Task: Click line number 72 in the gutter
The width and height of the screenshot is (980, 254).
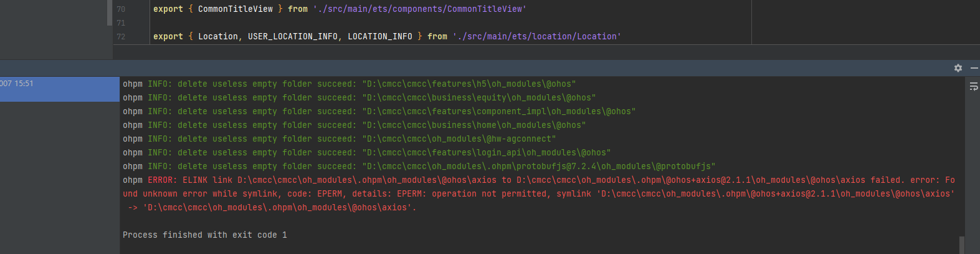Action: coord(121,37)
